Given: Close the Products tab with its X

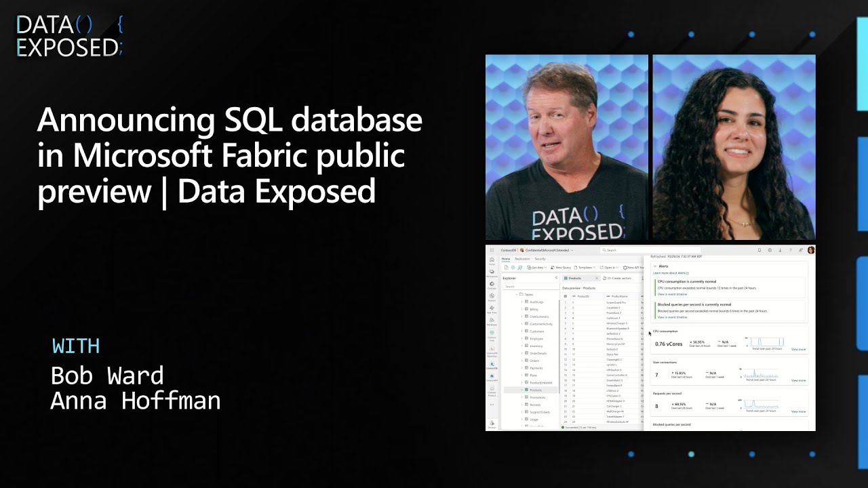Looking at the screenshot, I should 597,278.
